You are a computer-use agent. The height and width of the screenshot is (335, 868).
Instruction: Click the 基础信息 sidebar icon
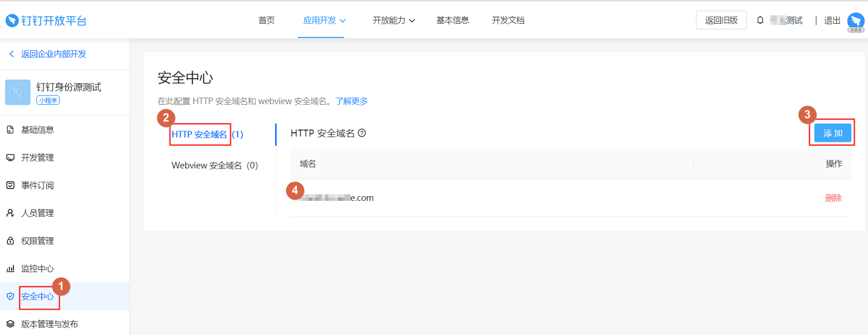coord(10,130)
